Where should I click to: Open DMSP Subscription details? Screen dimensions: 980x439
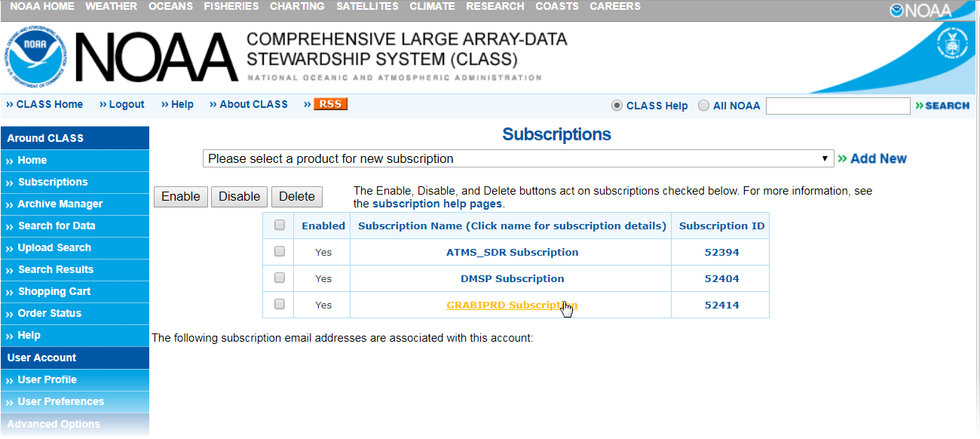click(513, 278)
